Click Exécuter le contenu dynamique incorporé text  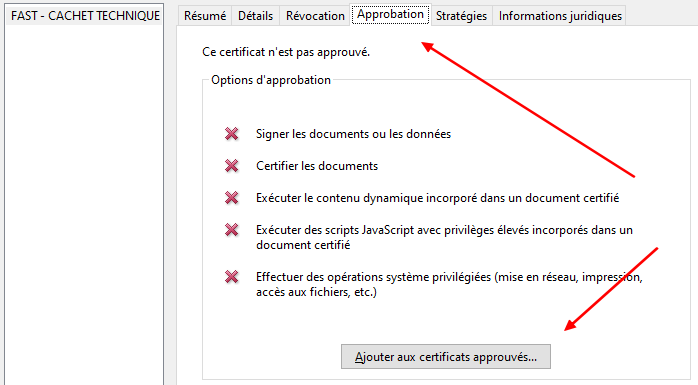click(x=438, y=198)
